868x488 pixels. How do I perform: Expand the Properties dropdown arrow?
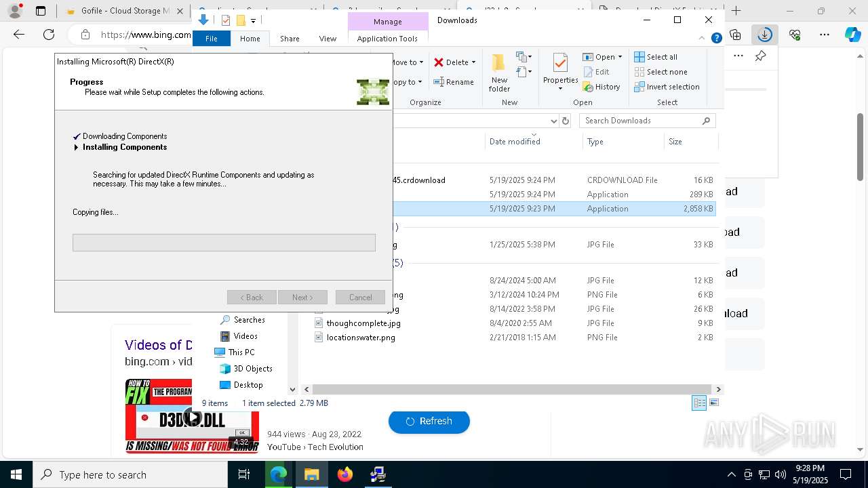tap(560, 89)
